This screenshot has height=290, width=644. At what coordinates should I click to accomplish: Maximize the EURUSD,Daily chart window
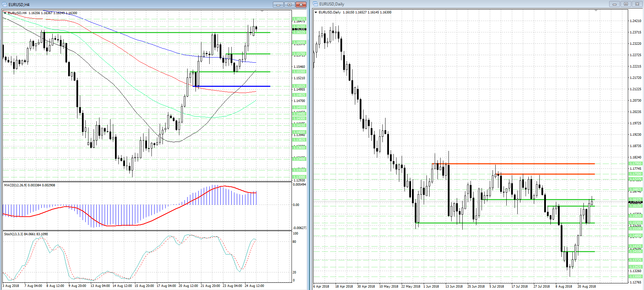[x=626, y=4]
